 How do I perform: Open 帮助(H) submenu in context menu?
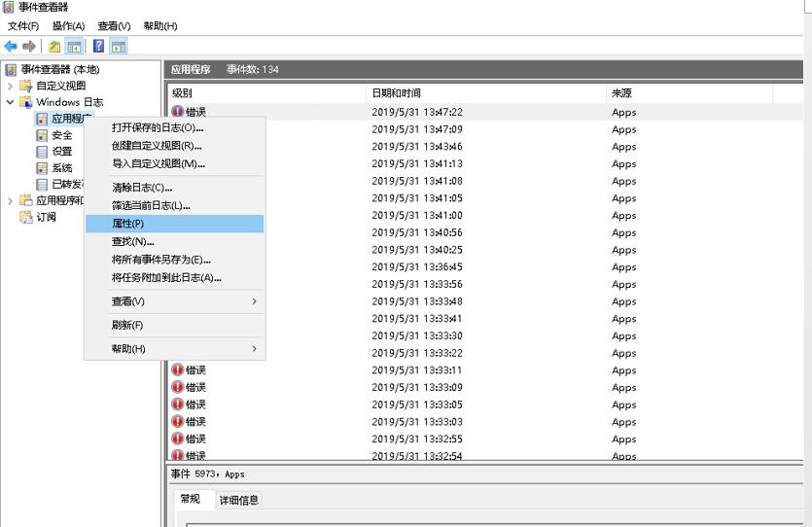coord(175,348)
